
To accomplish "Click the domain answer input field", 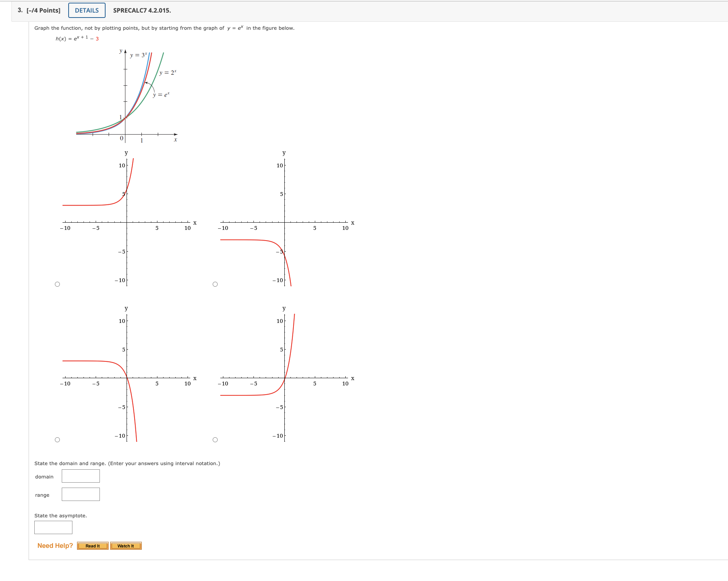I will tap(80, 476).
